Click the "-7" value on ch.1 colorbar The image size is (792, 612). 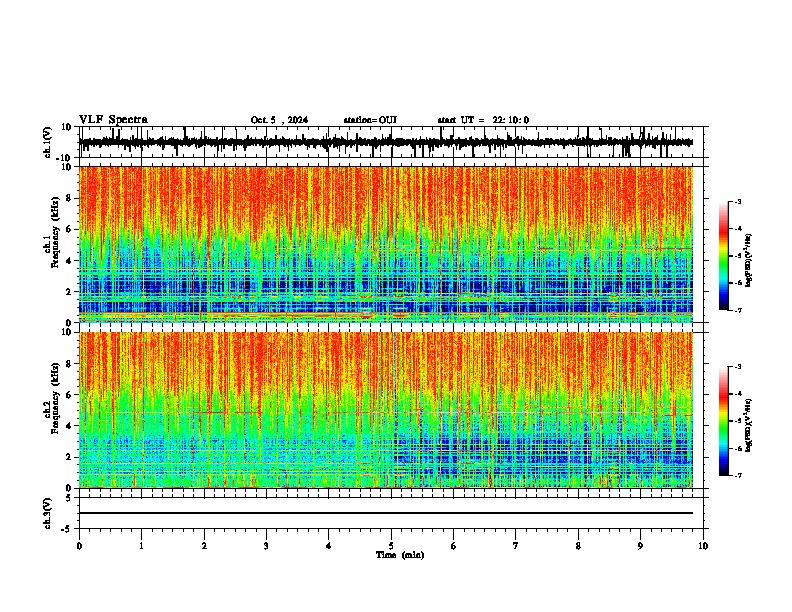(x=737, y=310)
